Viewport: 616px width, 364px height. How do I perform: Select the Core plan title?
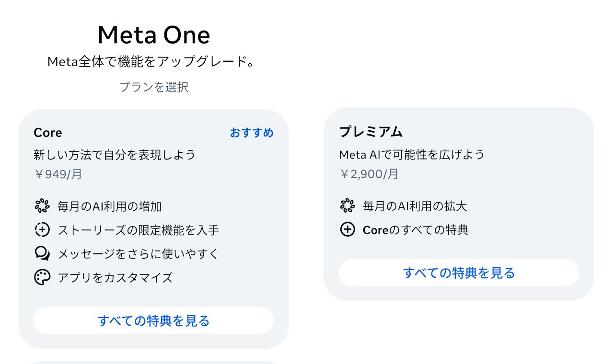click(48, 133)
